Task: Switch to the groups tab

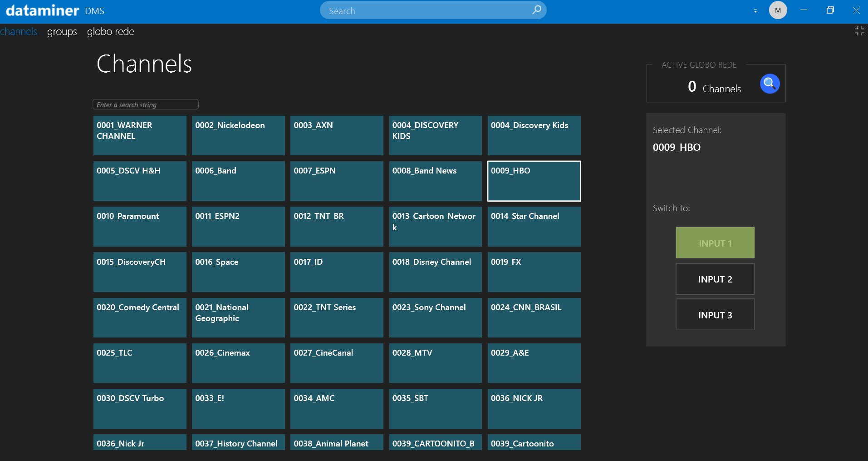Action: coord(62,31)
